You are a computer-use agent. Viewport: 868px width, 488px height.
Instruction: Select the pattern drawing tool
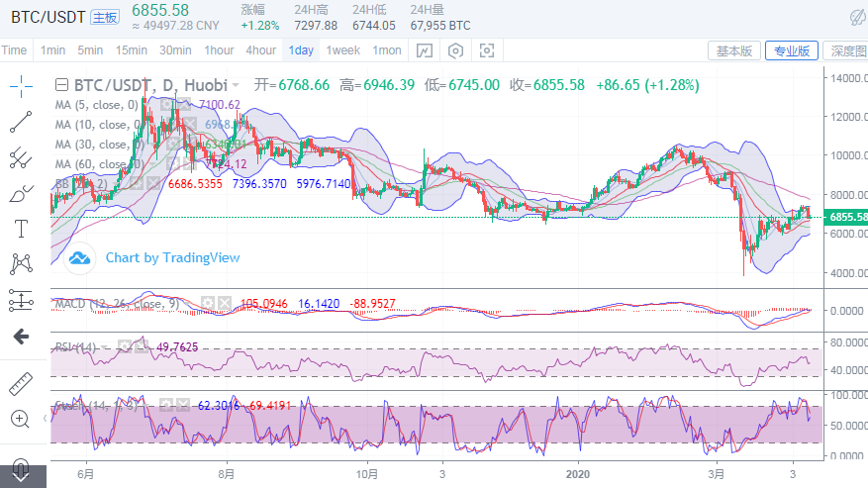[x=21, y=264]
